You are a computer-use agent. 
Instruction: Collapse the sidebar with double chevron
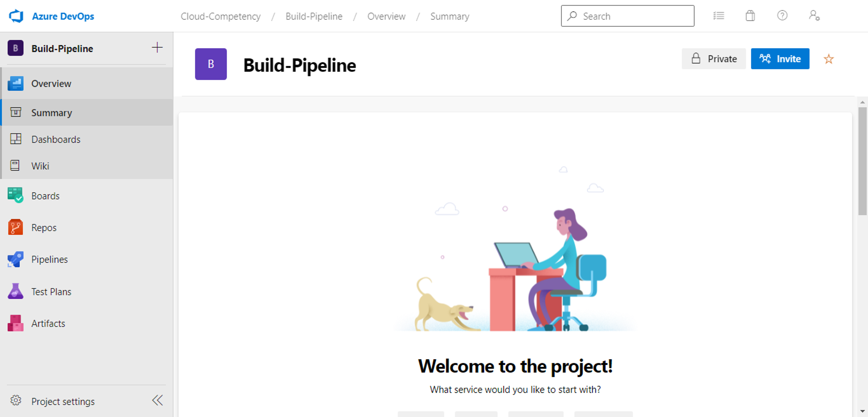(x=157, y=401)
